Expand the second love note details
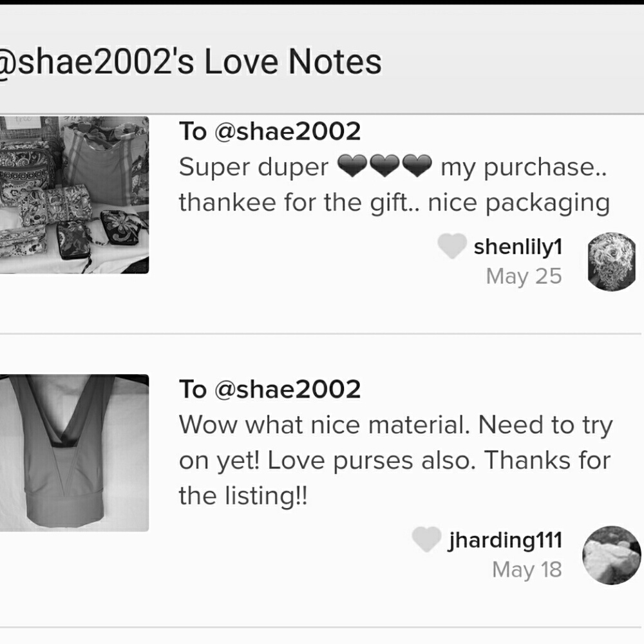Viewport: 644px width, 644px height. 396,459
